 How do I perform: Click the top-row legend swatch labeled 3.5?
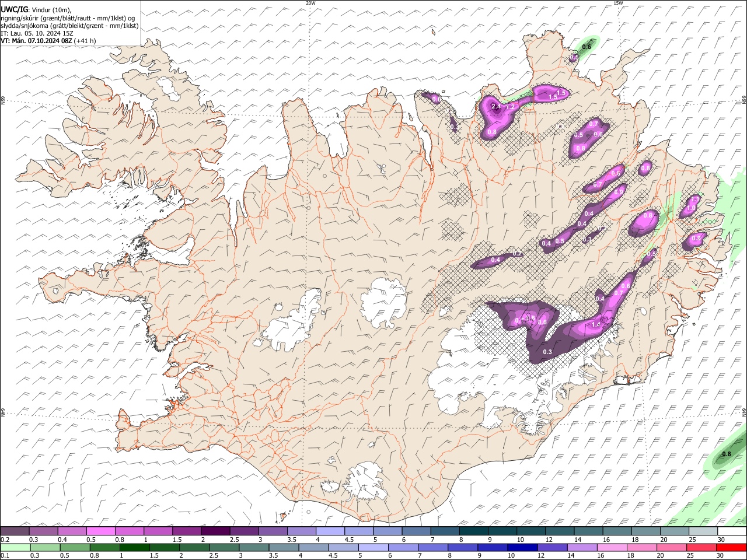coord(301,531)
